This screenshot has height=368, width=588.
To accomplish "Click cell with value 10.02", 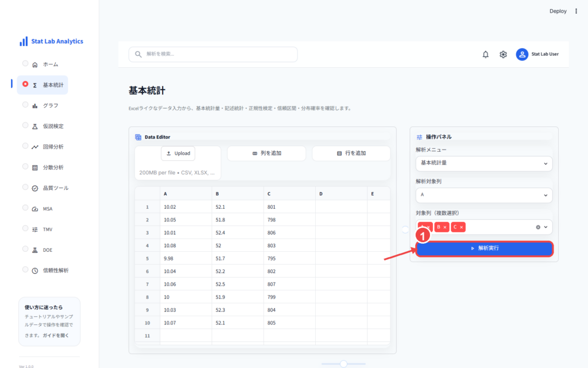I will tap(185, 207).
